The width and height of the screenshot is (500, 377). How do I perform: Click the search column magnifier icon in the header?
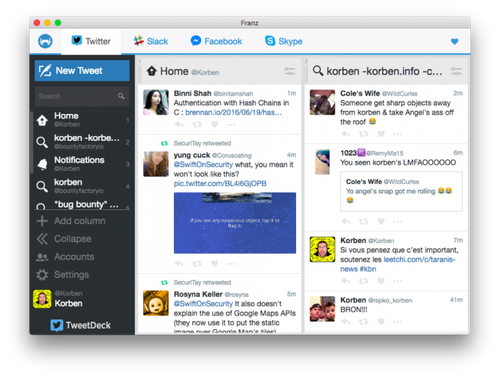(318, 71)
